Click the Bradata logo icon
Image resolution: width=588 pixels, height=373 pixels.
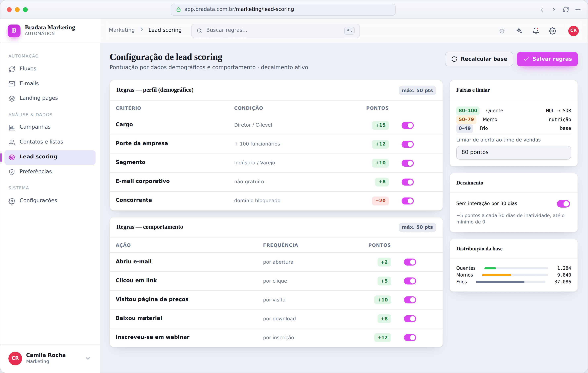pos(14,31)
